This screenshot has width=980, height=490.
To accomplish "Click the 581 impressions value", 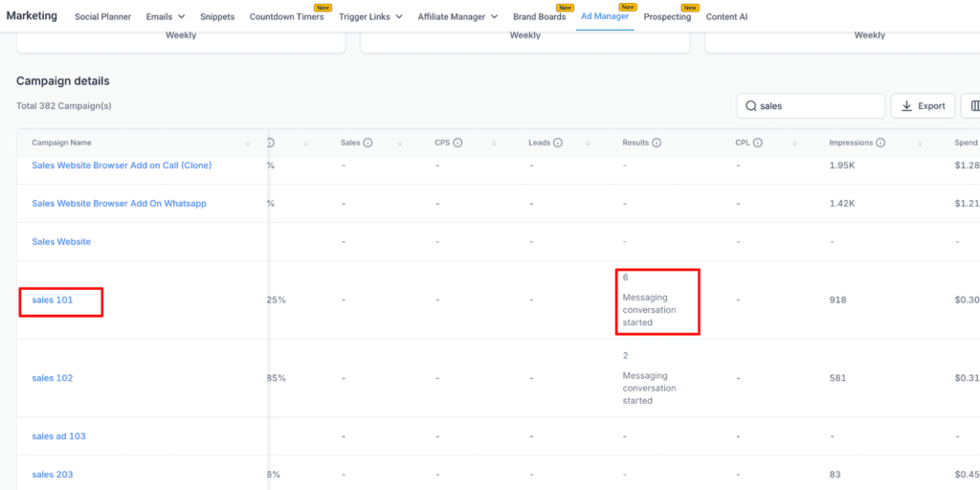I will coord(837,378).
